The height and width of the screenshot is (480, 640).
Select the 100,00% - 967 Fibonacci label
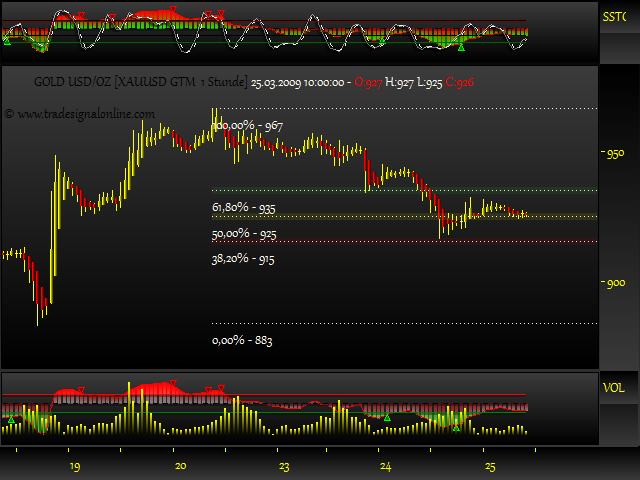coord(247,126)
